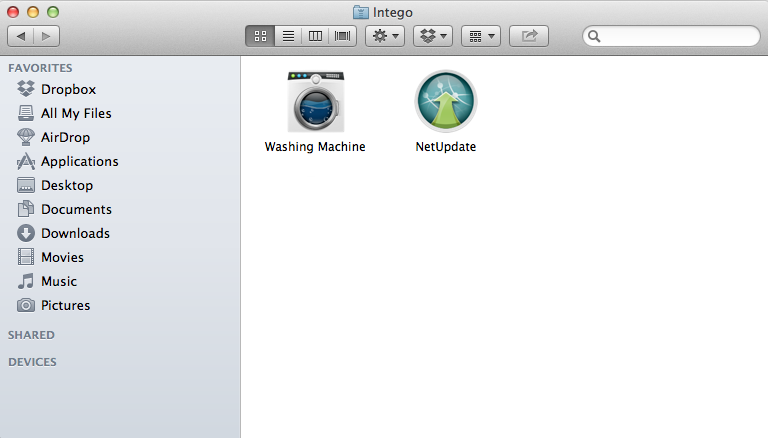Open Dropbox label in Favorites
The width and height of the screenshot is (768, 438).
(69, 89)
